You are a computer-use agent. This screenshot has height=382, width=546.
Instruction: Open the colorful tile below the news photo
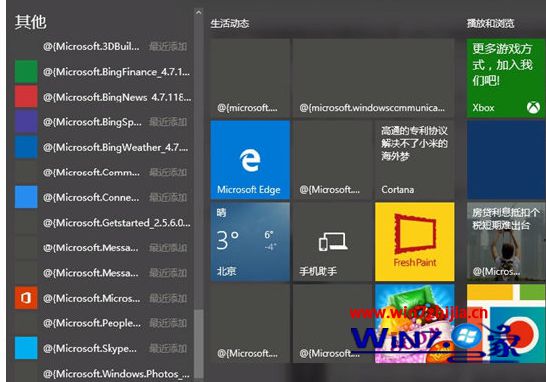point(506,323)
